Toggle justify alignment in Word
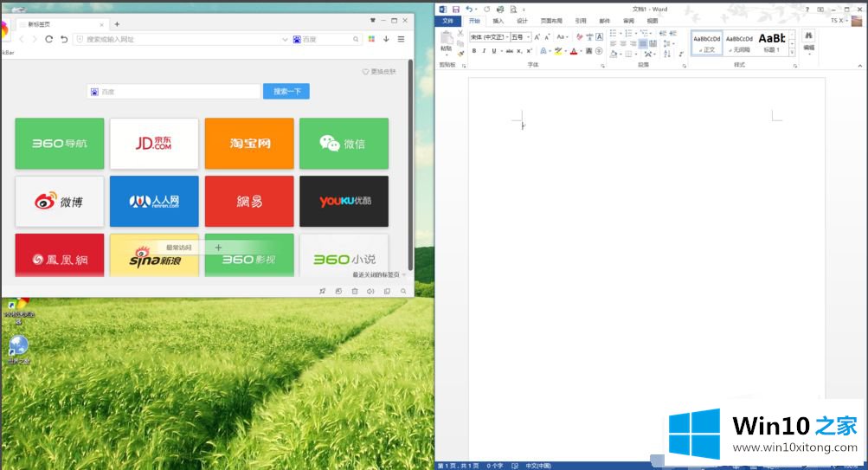This screenshot has height=470, width=868. coord(643,44)
